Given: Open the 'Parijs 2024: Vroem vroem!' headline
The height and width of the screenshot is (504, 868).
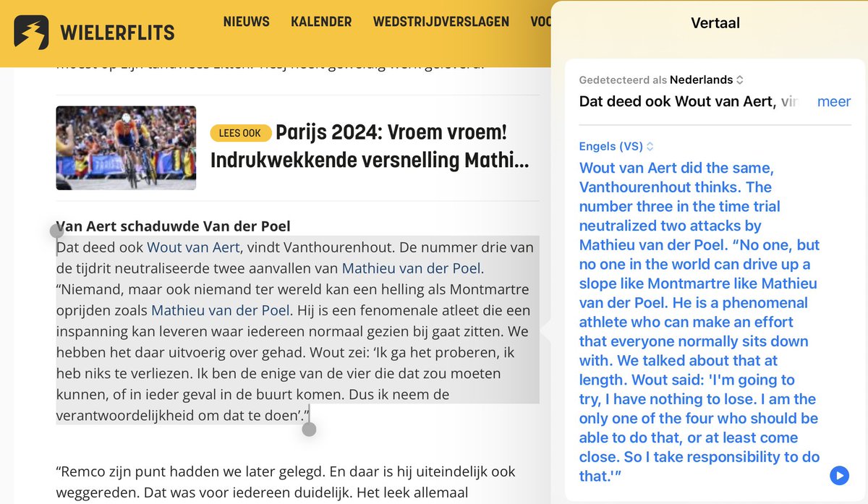Looking at the screenshot, I should tap(369, 146).
